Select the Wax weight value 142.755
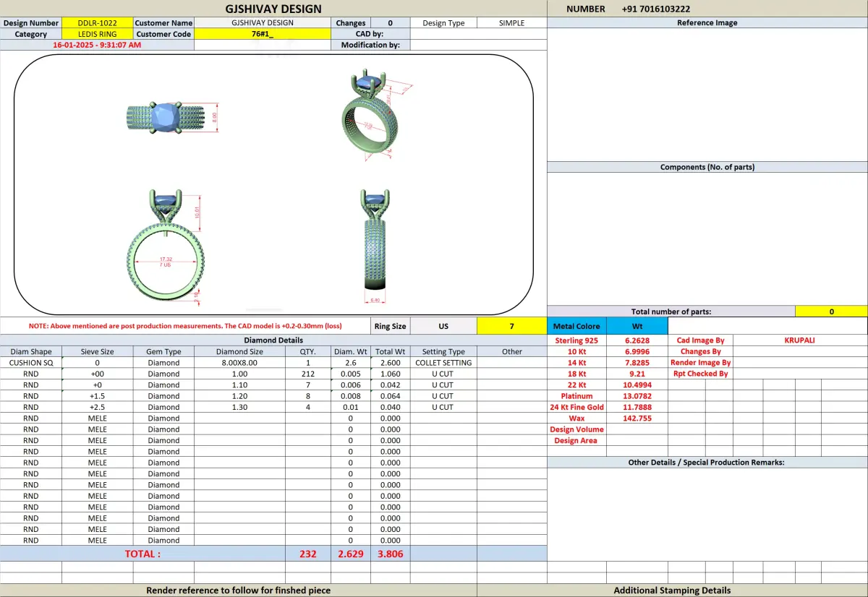Viewport: 868px width, 597px height. 637,418
